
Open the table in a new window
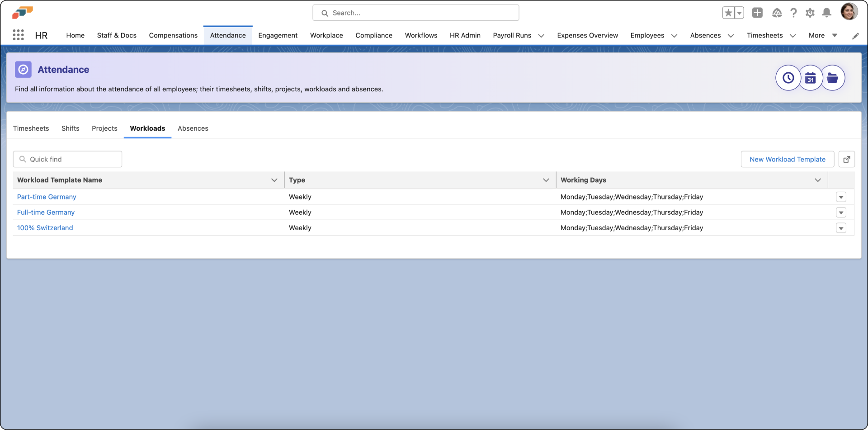(847, 159)
